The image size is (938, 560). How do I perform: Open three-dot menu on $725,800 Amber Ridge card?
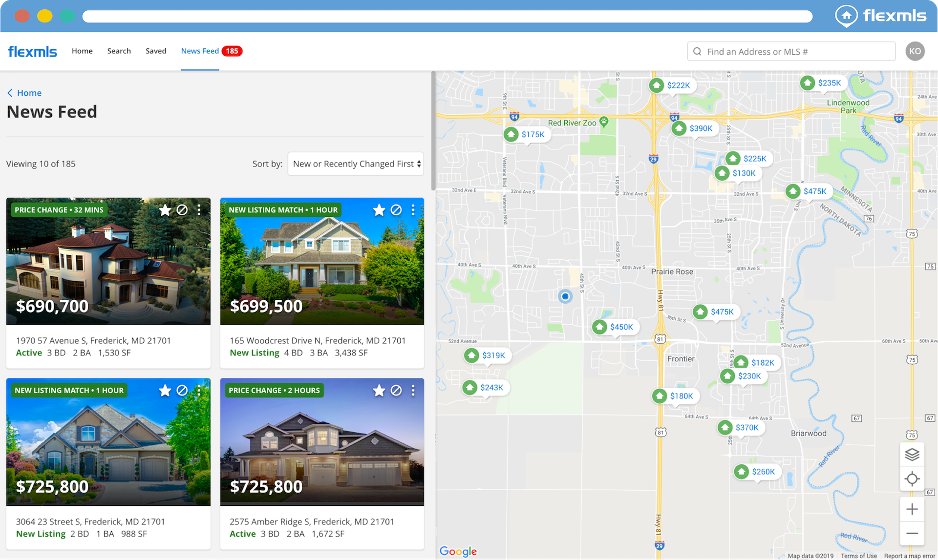413,391
